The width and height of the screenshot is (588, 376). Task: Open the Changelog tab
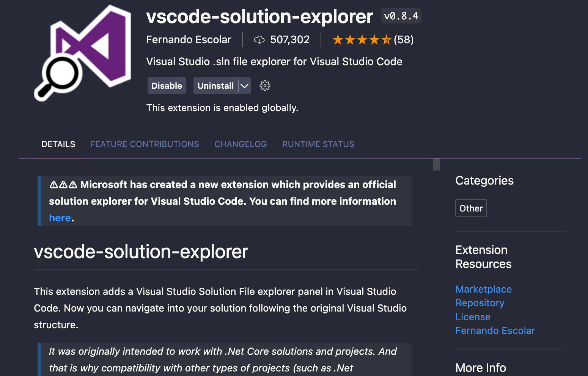tap(241, 144)
